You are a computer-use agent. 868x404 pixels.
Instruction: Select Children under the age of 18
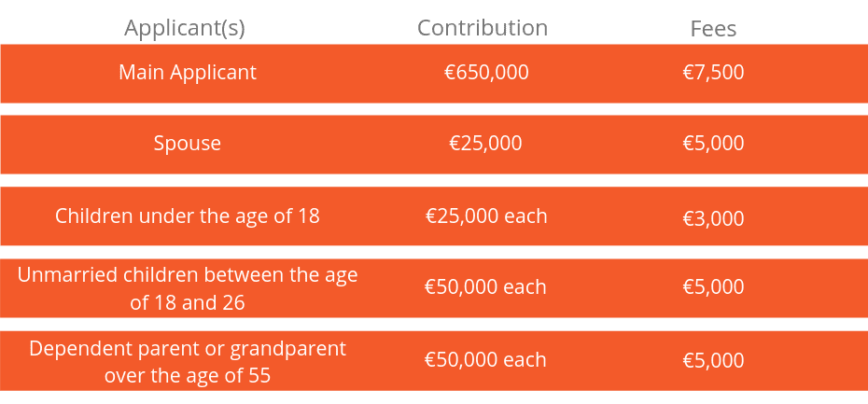[x=187, y=216]
